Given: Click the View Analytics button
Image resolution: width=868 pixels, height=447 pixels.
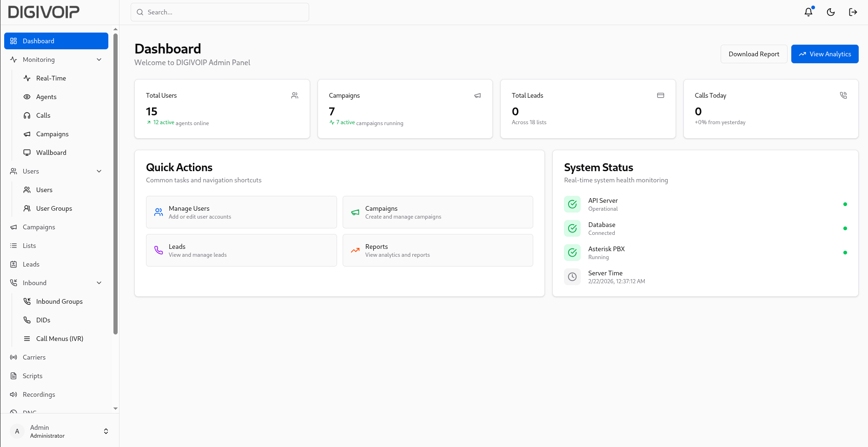Looking at the screenshot, I should point(825,54).
